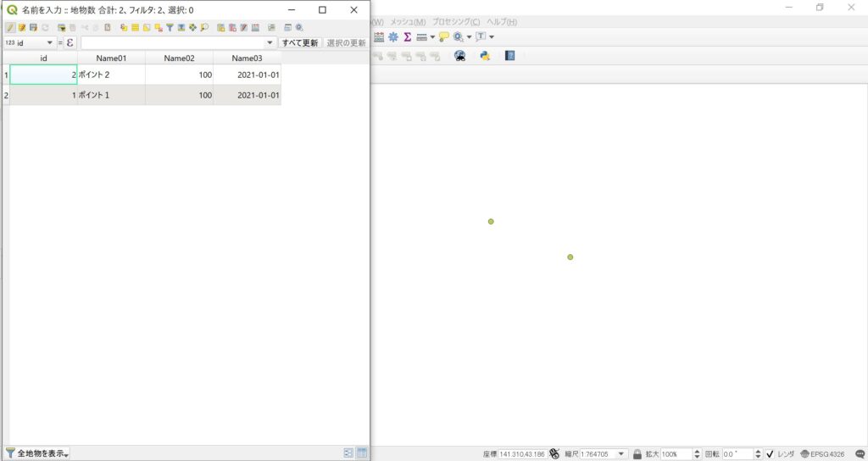The image size is (868, 461).
Task: Toggle scale lock padlock icon
Action: click(637, 454)
